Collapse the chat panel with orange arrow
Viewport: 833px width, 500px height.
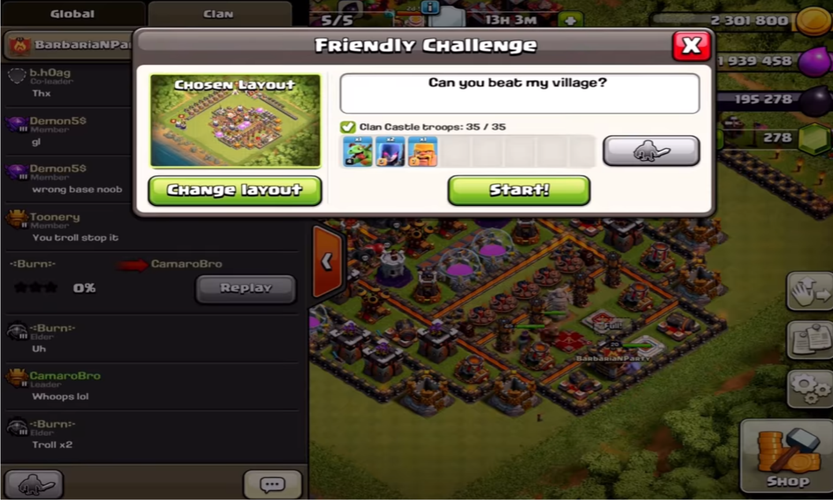point(327,261)
